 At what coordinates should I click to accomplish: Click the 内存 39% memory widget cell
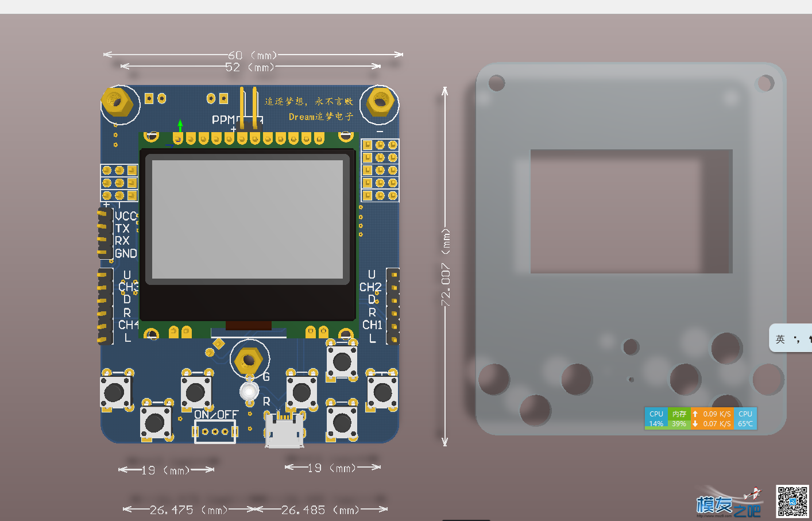tap(679, 418)
